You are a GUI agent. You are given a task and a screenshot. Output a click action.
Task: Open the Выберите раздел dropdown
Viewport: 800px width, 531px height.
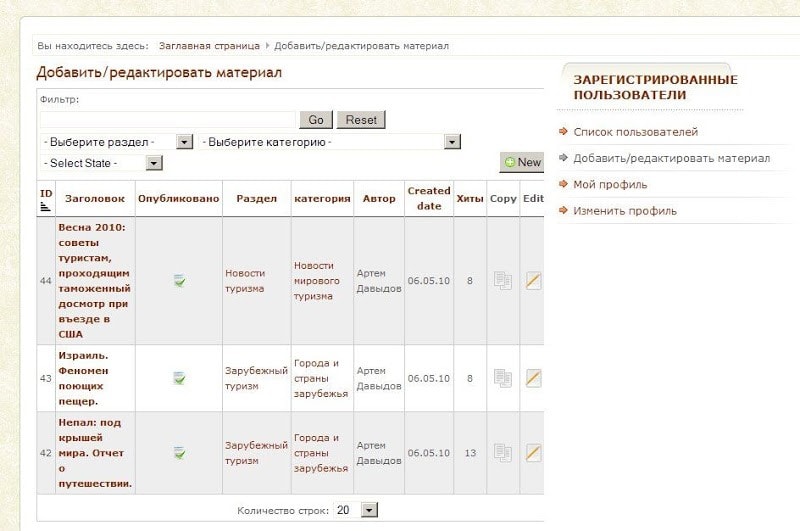117,142
